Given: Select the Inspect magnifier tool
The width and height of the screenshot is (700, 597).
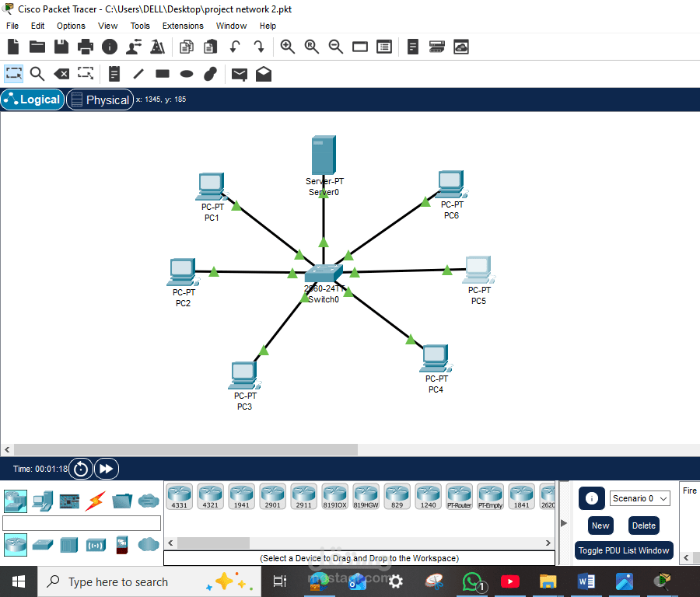Looking at the screenshot, I should (x=37, y=74).
